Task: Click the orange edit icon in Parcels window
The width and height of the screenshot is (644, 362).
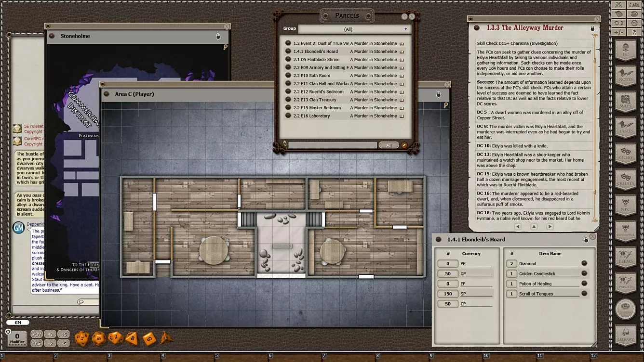Action: pyautogui.click(x=404, y=145)
